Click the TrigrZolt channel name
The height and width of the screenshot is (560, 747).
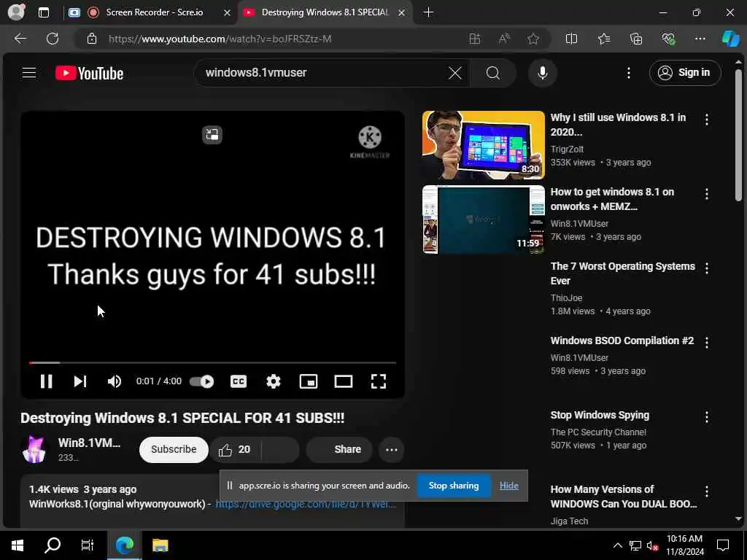pyautogui.click(x=567, y=149)
